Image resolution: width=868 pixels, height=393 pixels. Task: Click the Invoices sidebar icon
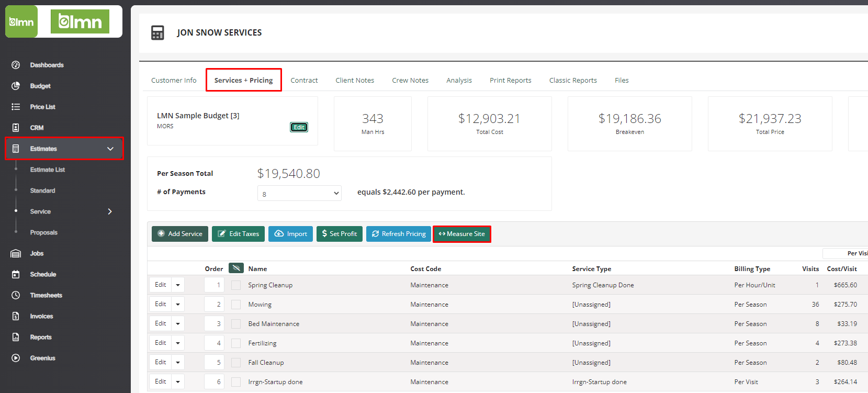[x=16, y=316]
